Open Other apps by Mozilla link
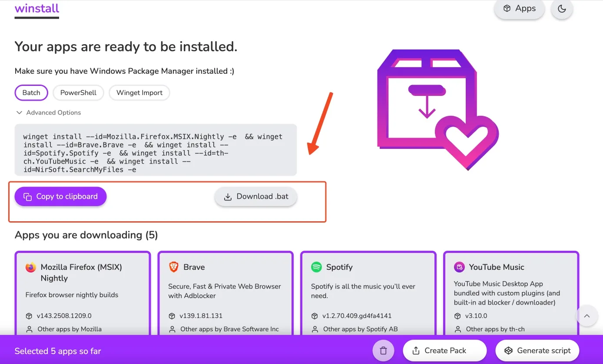This screenshot has width=603, height=364. click(70, 329)
